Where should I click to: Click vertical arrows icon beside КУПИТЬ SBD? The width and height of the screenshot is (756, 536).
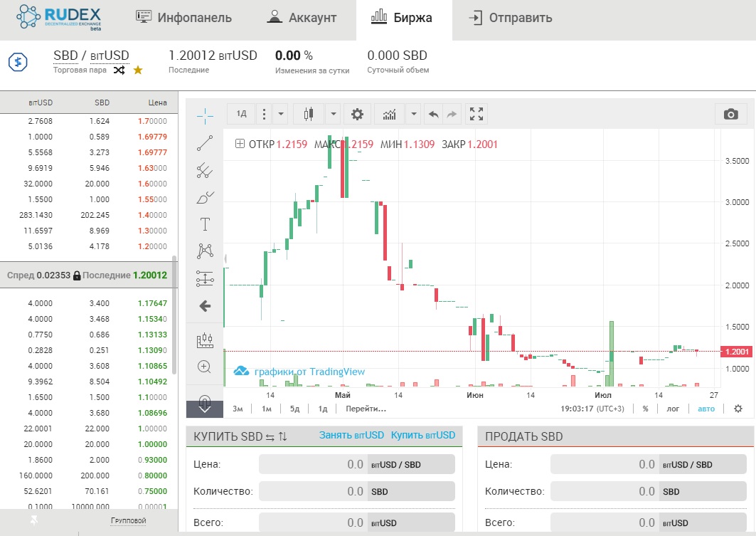click(282, 437)
